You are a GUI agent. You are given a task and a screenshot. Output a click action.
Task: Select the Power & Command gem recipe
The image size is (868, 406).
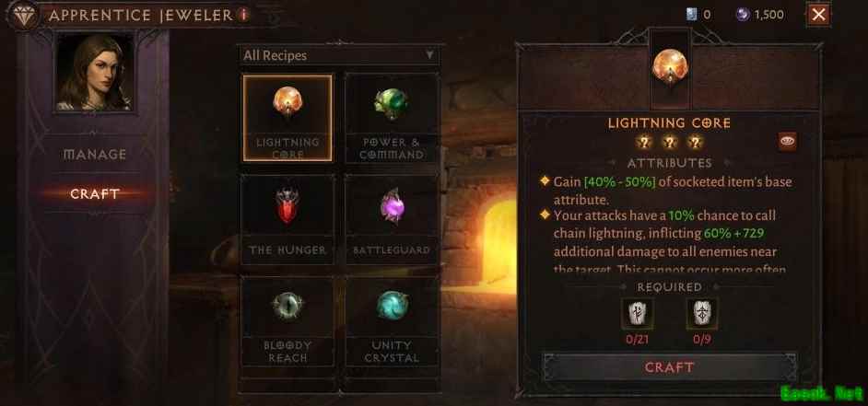(392, 118)
